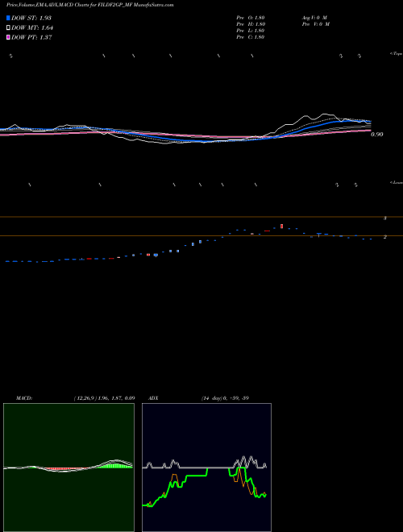
Task: Click the MACD panel heading
Action: tap(24, 398)
